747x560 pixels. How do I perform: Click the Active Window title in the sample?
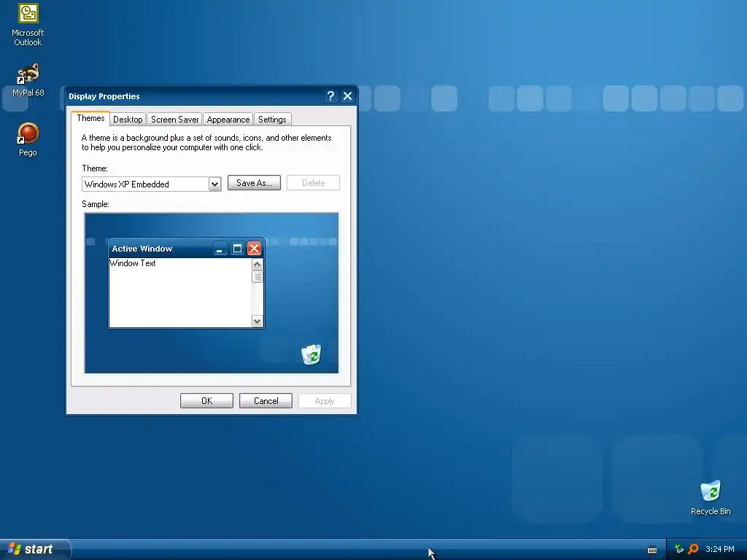click(x=142, y=249)
